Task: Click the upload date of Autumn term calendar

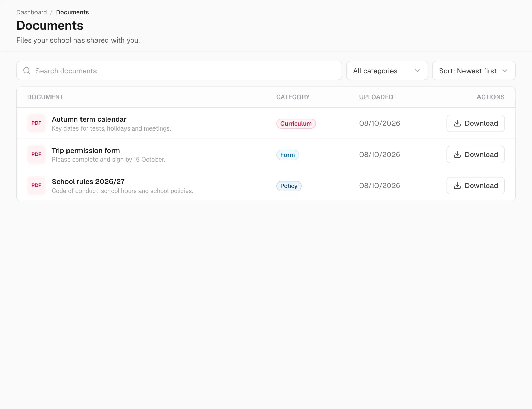Action: point(380,123)
